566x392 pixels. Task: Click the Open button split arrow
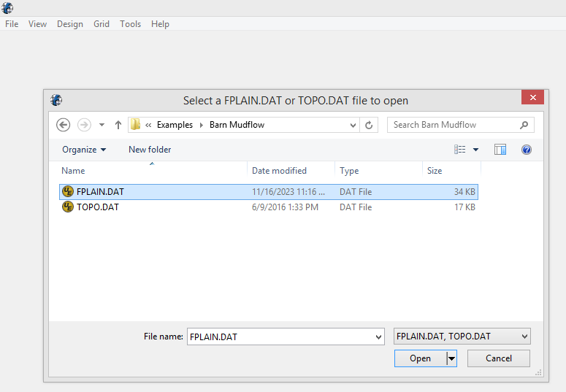pyautogui.click(x=451, y=358)
